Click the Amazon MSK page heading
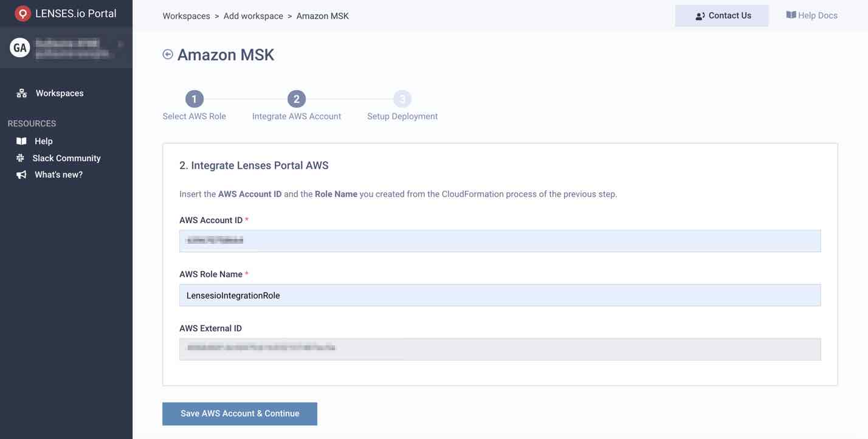The width and height of the screenshot is (868, 439). coord(226,55)
